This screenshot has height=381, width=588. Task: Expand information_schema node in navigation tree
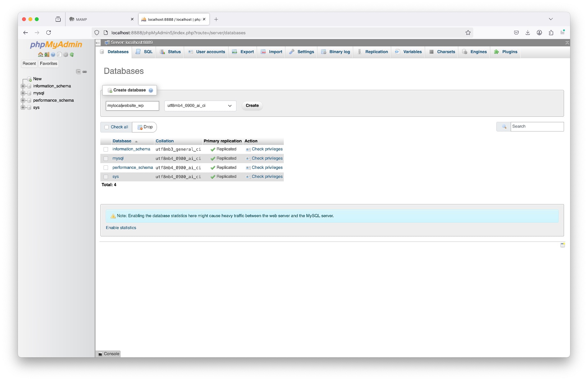tap(23, 86)
